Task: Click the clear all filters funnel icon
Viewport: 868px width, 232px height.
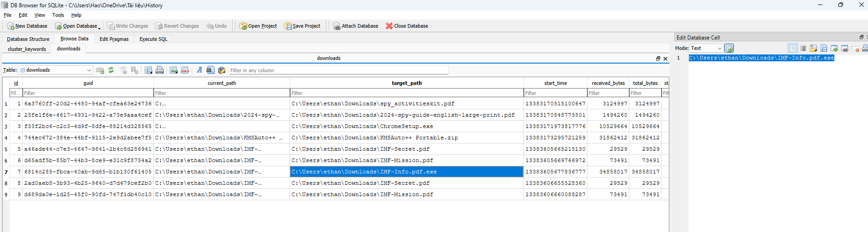Action: (x=123, y=70)
